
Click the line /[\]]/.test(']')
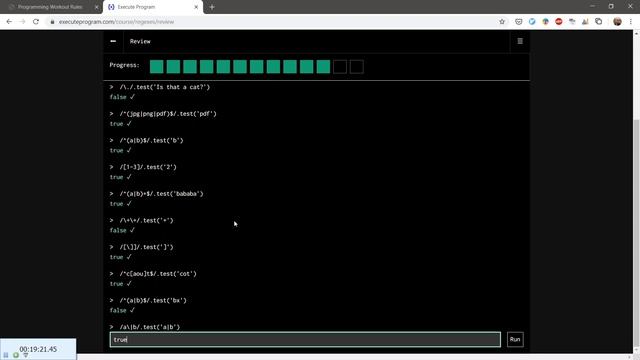click(146, 247)
